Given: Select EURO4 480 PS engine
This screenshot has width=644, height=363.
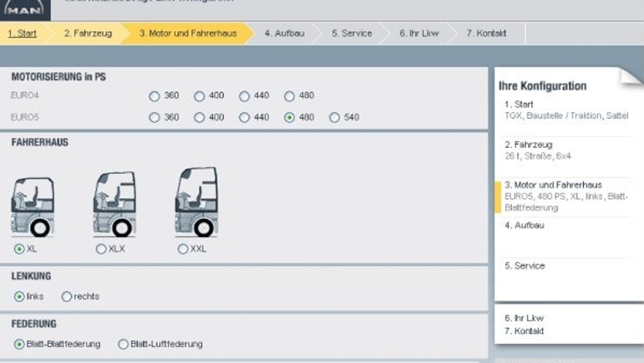Looking at the screenshot, I should (289, 96).
